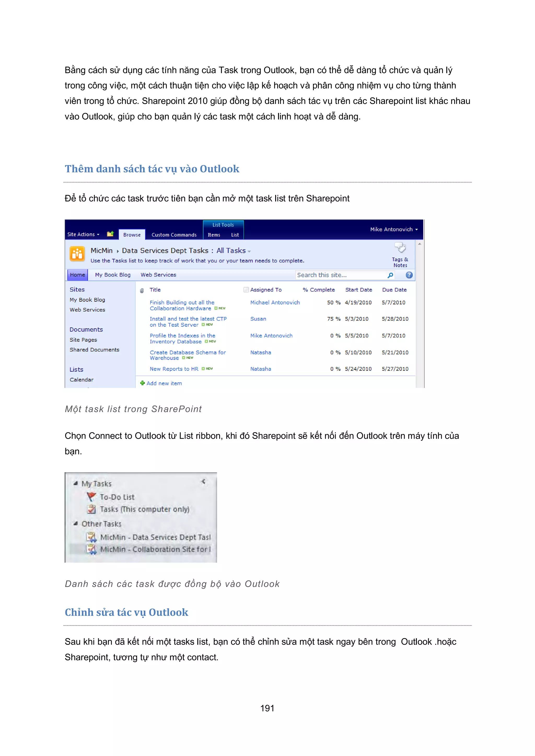This screenshot has height=756, width=535.
Task: Click assignee Susan
Action: coord(258,319)
